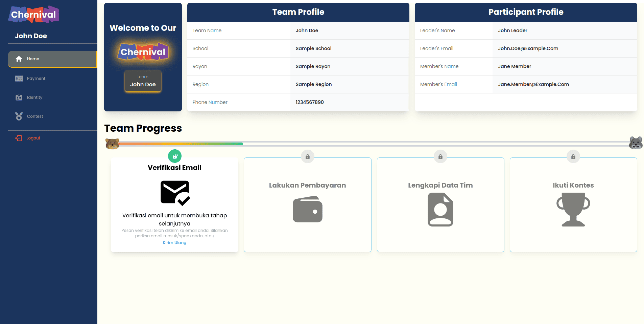Click the Rayon label
Image resolution: width=644 pixels, height=324 pixels.
[x=200, y=66]
